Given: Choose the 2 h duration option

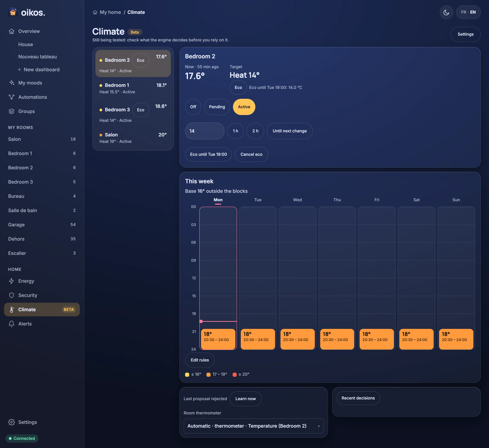Looking at the screenshot, I should pos(255,131).
